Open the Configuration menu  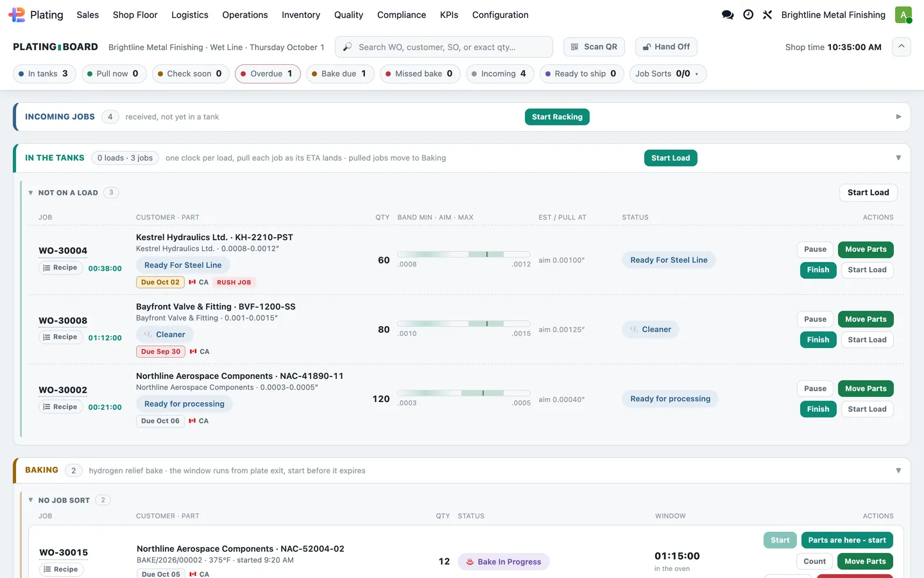tap(501, 15)
